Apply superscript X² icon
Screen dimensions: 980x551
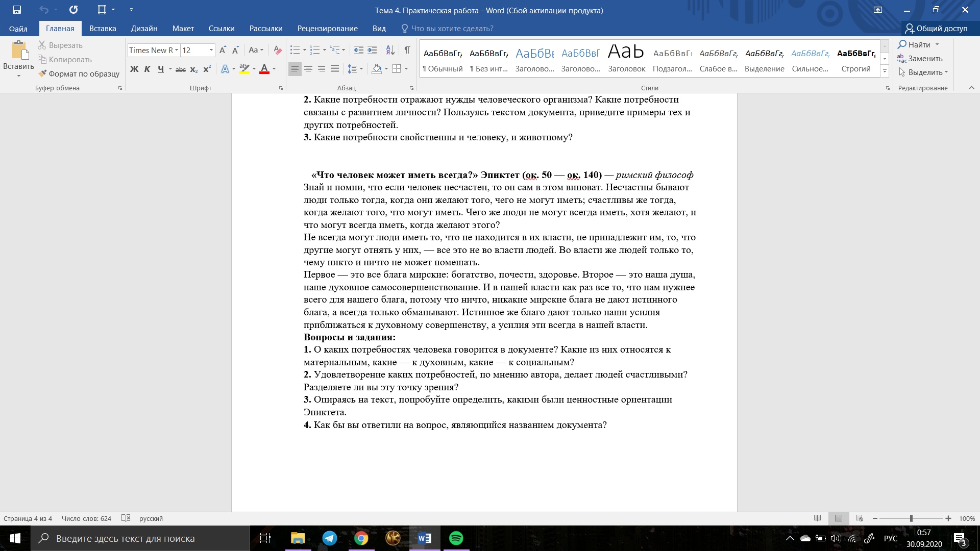point(207,69)
